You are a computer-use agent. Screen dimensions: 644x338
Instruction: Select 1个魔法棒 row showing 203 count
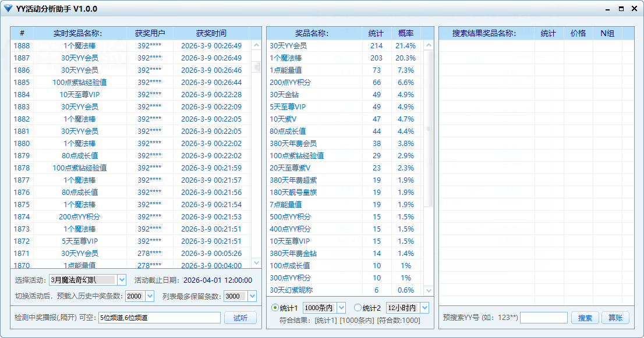[x=345, y=58]
